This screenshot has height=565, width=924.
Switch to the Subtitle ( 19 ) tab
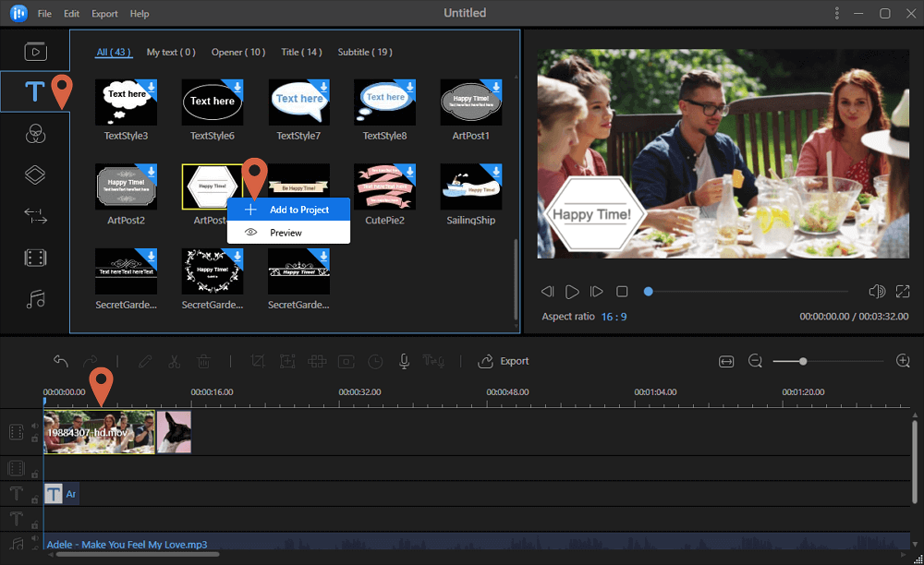[x=365, y=53]
